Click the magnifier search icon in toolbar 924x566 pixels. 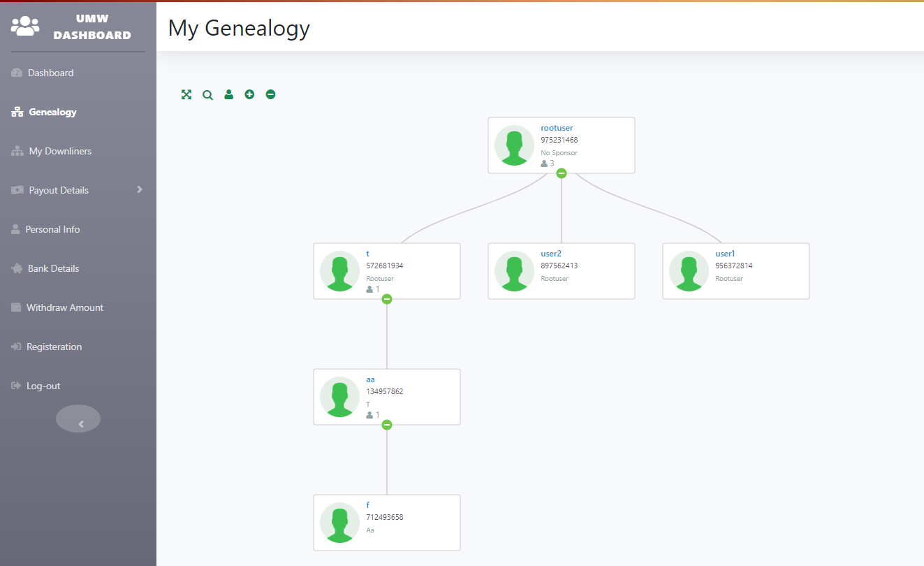pos(207,94)
